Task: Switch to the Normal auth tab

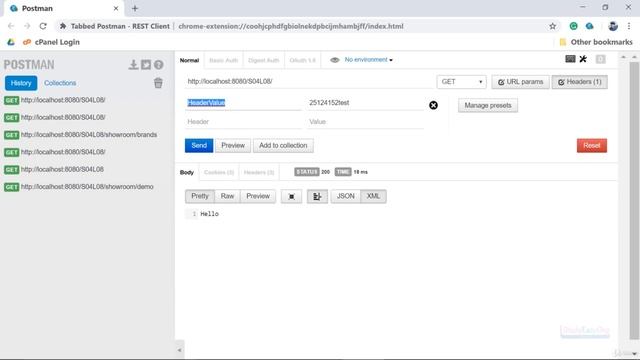Action: (189, 60)
